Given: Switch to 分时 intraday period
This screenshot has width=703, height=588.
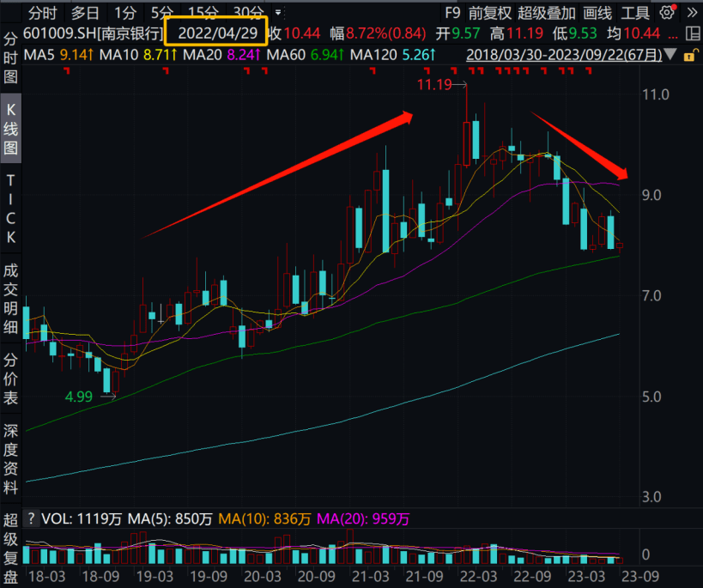Looking at the screenshot, I should pos(42,13).
